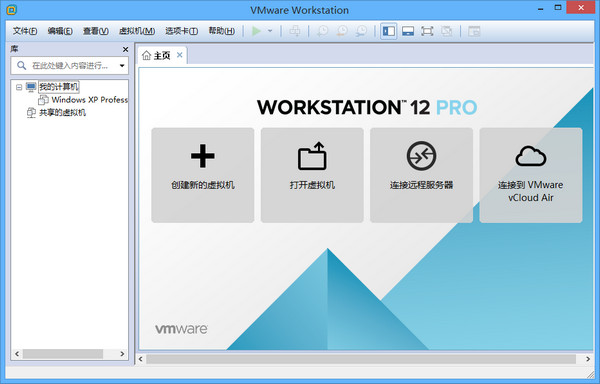Image resolution: width=600 pixels, height=384 pixels.
Task: Click the green power on play button
Action: click(x=256, y=31)
